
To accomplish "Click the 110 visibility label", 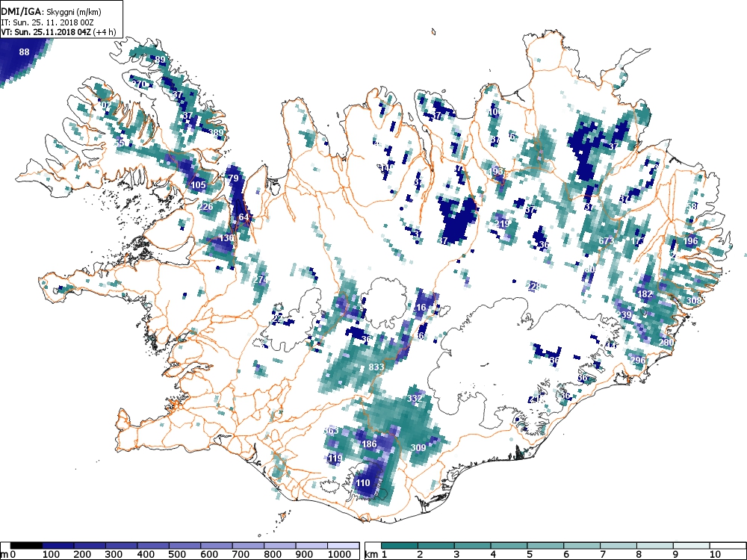I will pos(363,483).
